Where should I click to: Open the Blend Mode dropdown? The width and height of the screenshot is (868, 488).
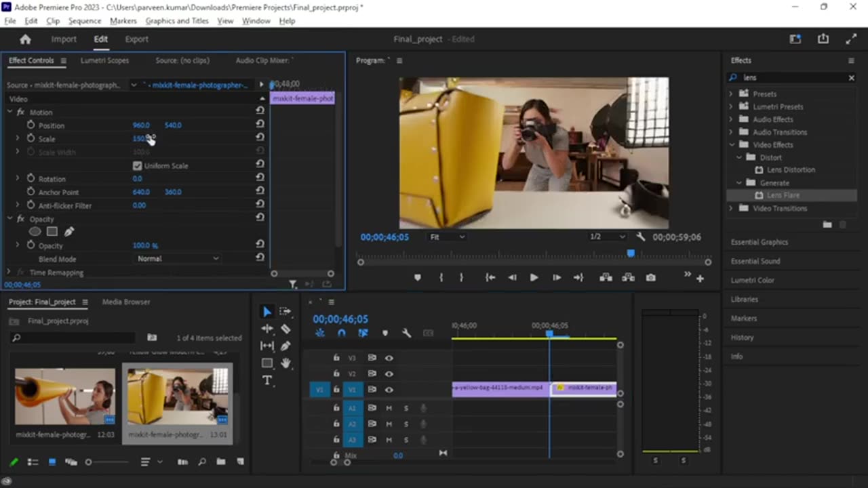(x=178, y=258)
